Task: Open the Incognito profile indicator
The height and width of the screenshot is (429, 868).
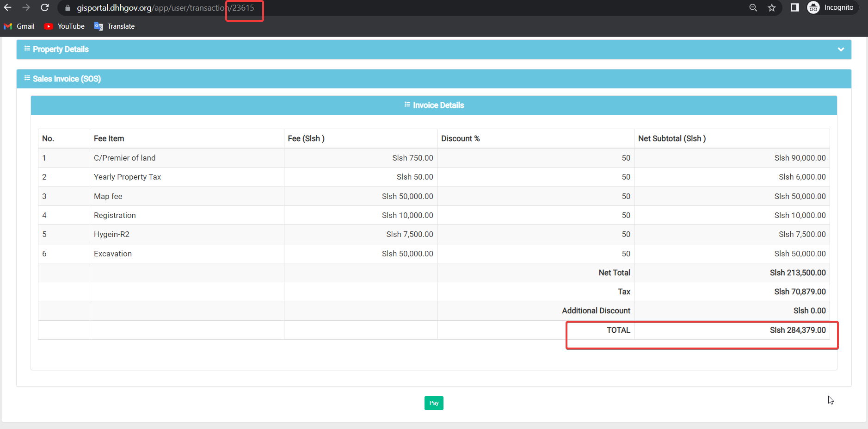Action: point(832,7)
